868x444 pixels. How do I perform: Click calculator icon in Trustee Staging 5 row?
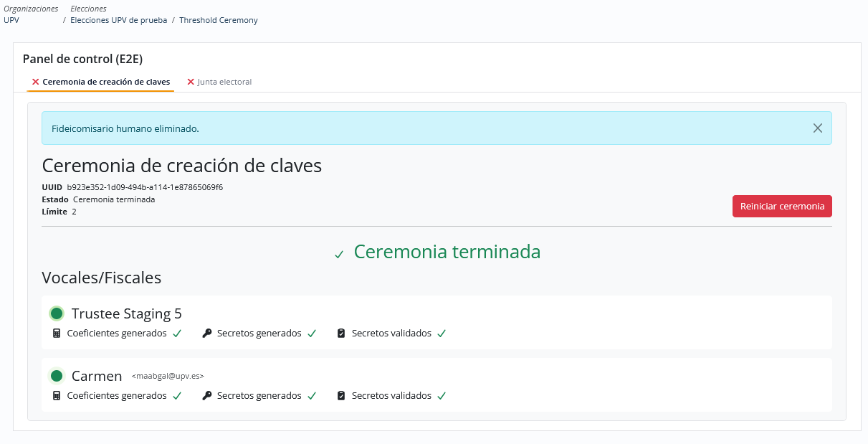click(x=57, y=334)
